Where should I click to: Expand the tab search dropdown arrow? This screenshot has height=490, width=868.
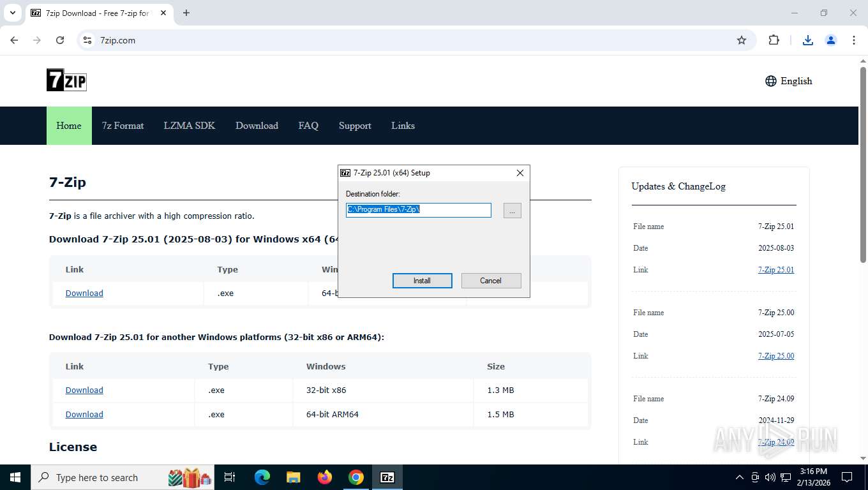[x=12, y=13]
